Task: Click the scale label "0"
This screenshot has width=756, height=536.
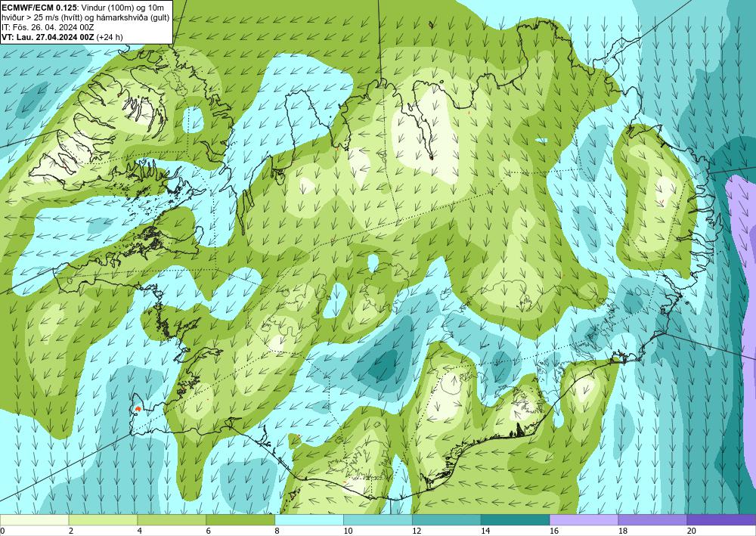Action: tap(2, 531)
